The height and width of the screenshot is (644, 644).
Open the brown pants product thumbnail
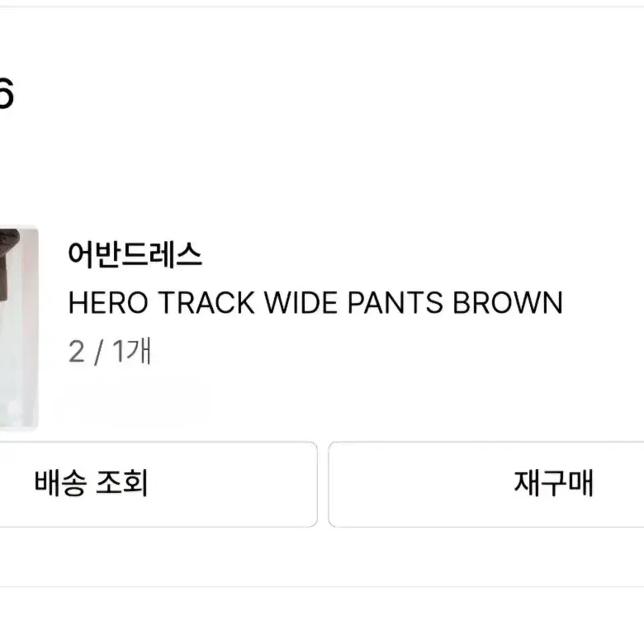pos(19,328)
